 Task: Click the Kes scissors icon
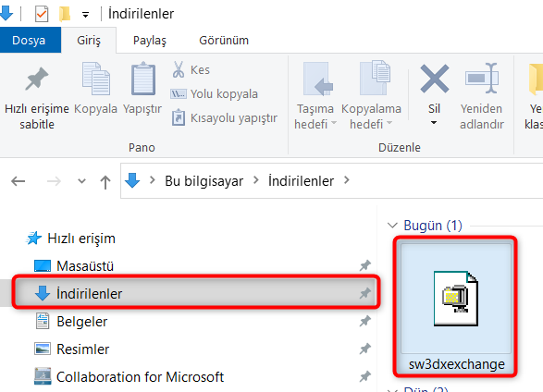coord(179,69)
